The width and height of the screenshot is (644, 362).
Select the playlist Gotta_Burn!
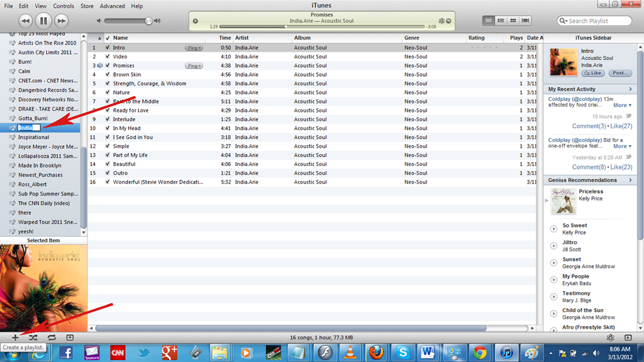32,118
